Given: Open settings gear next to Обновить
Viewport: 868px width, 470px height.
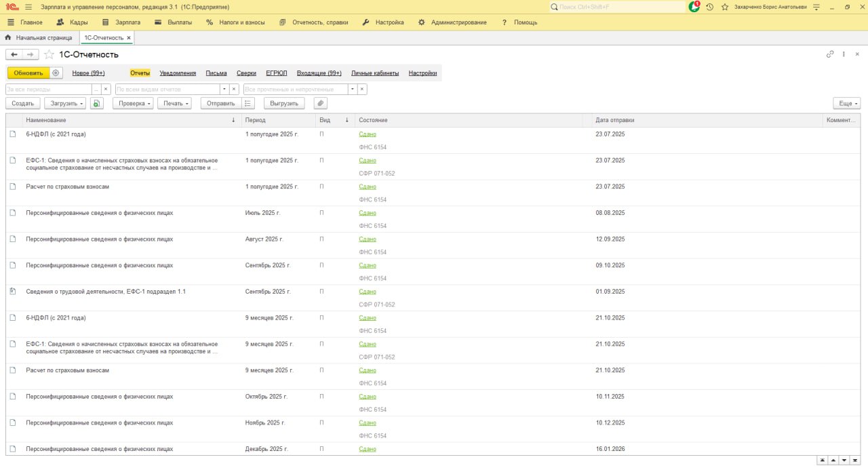Looking at the screenshot, I should click(56, 73).
